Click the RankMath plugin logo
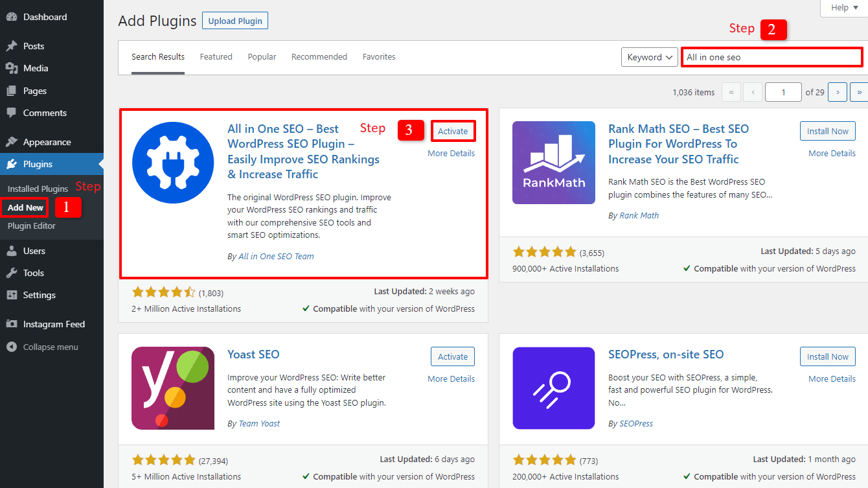Screen dimensions: 868x488 tap(554, 163)
